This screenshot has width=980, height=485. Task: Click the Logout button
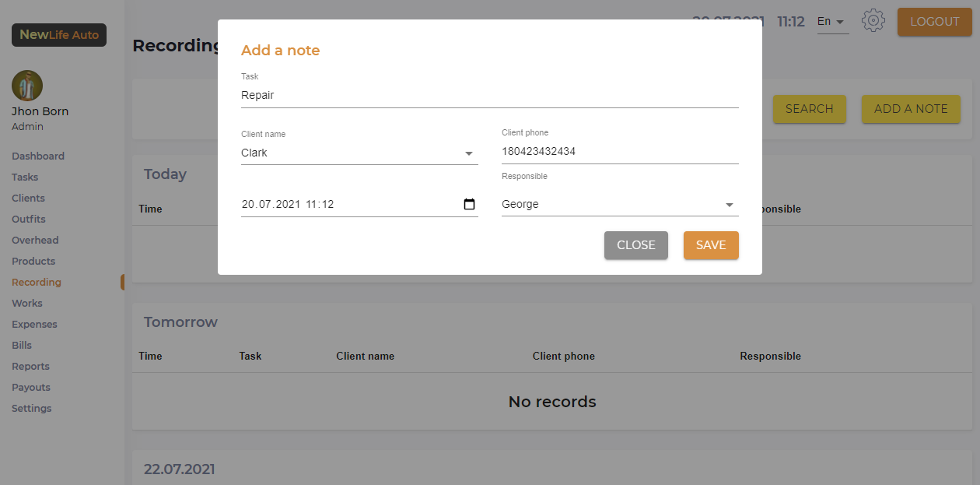[x=934, y=22]
